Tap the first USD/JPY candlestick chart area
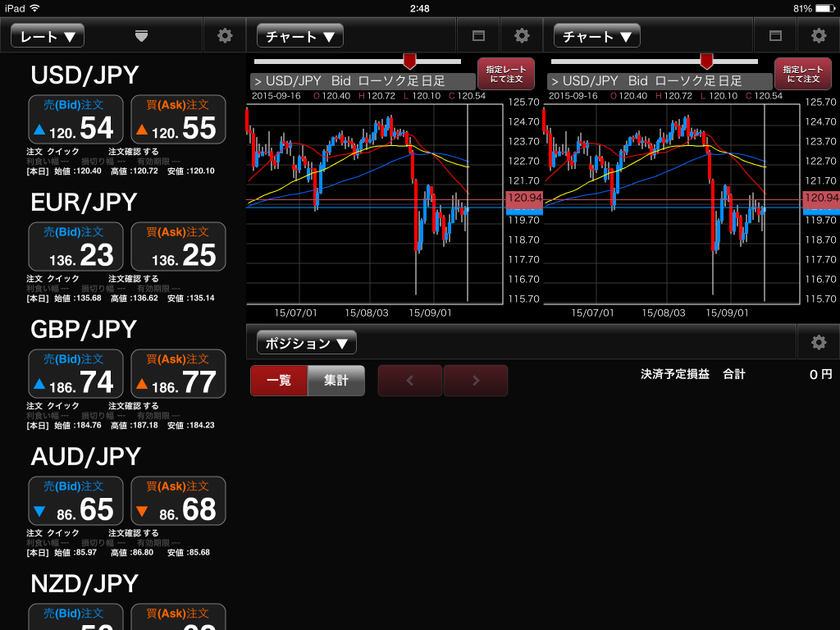 (374, 204)
